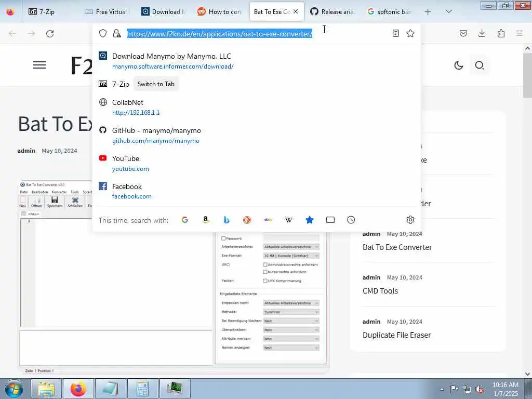The image size is (532, 399).
Task: Search open tabs via the tab icon
Action: click(330, 220)
